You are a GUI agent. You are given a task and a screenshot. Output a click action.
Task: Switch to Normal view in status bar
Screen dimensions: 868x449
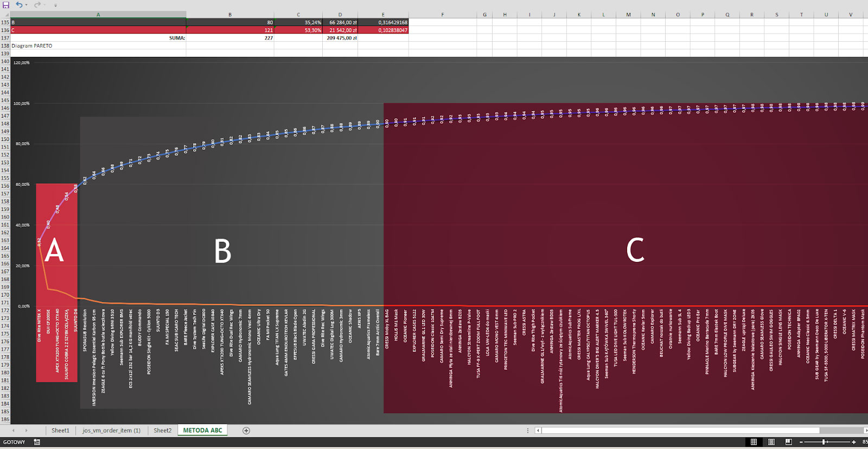point(754,442)
